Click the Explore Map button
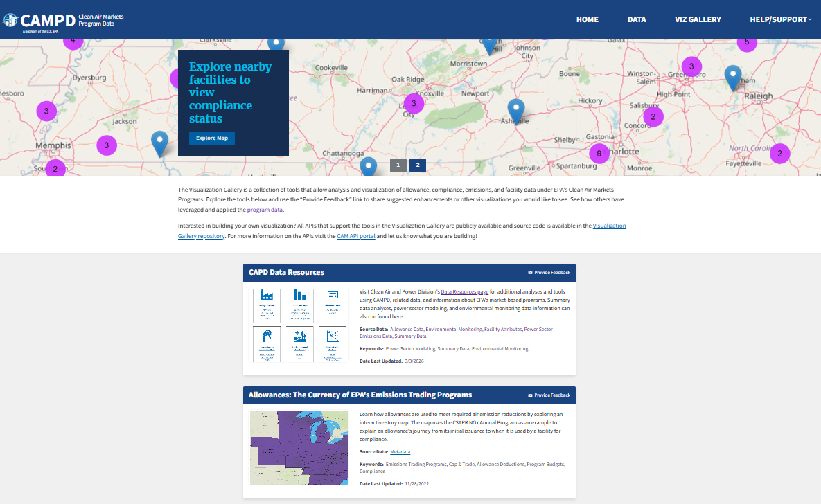Image resolution: width=821 pixels, height=504 pixels. 211,138
